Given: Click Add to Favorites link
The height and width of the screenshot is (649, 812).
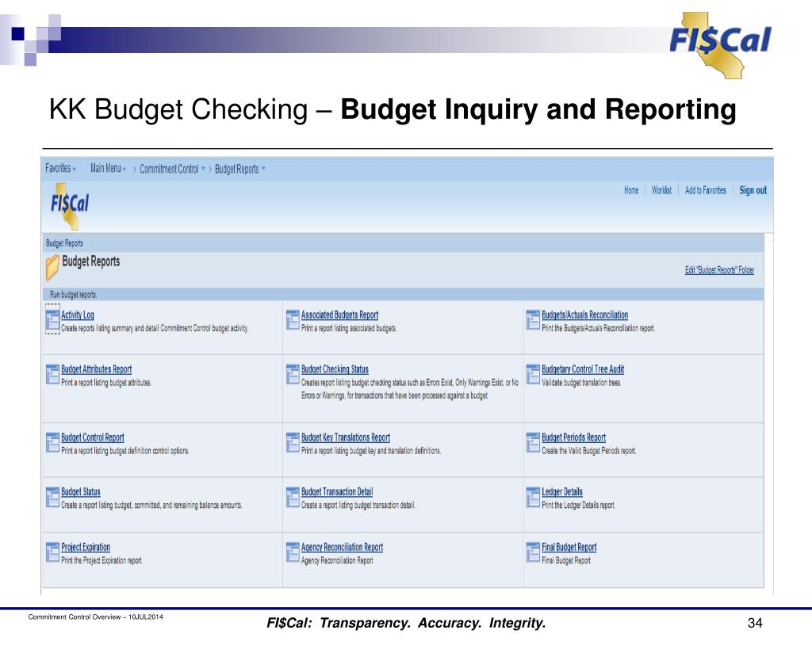Looking at the screenshot, I should click(x=705, y=190).
